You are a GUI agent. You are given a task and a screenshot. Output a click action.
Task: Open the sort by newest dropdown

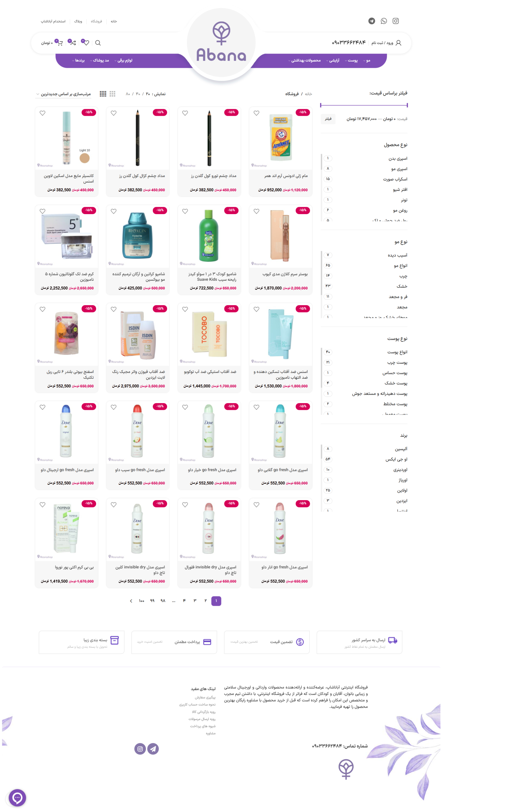63,94
